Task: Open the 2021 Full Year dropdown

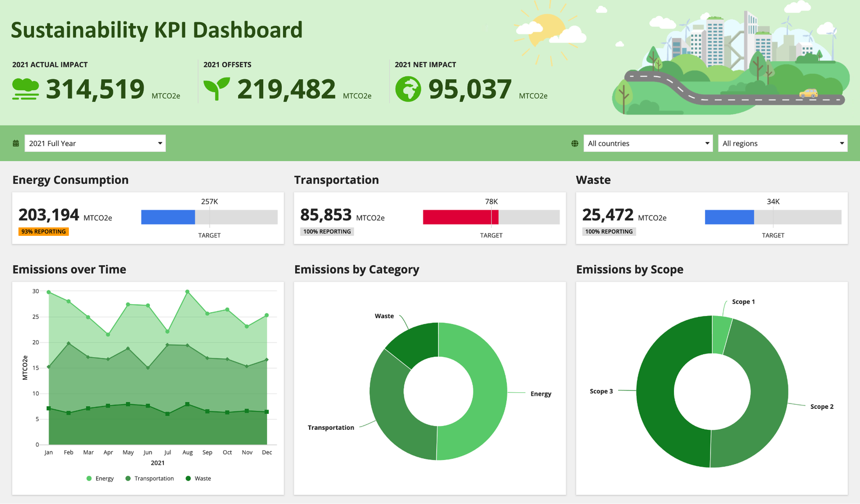Action: [95, 143]
